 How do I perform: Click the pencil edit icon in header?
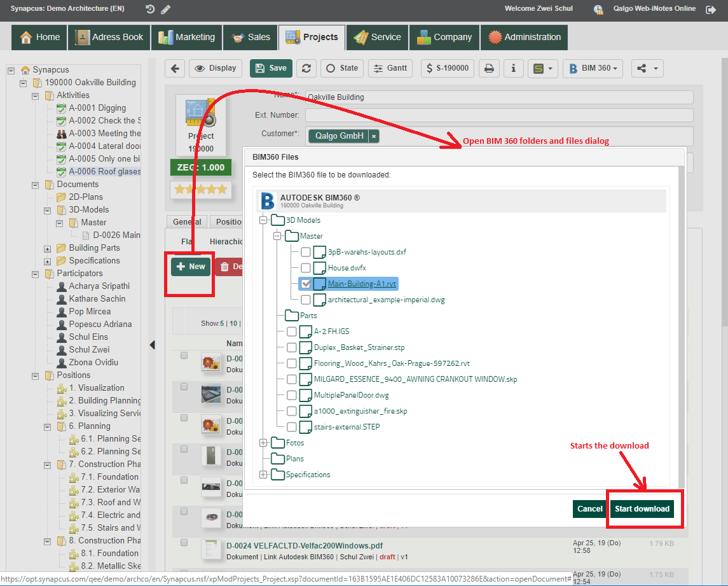[x=166, y=10]
